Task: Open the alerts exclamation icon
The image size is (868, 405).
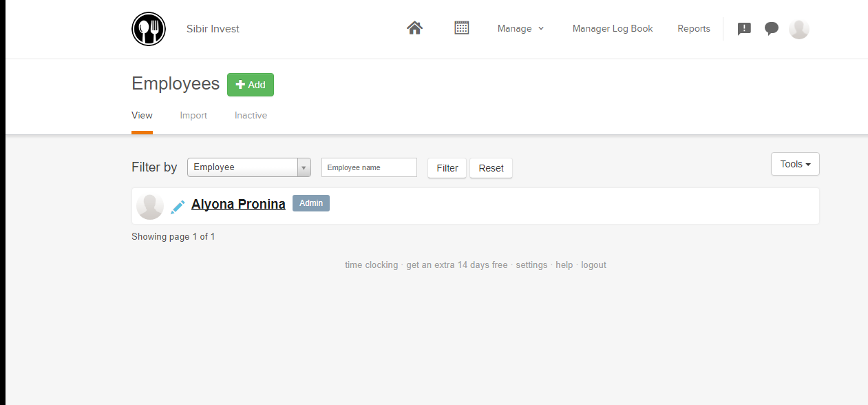Action: [744, 29]
